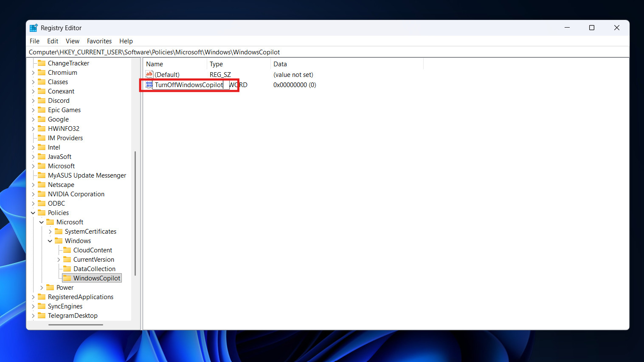Expand the NVIDIA Corporation key
Screen dimensions: 644x362
click(x=34, y=194)
